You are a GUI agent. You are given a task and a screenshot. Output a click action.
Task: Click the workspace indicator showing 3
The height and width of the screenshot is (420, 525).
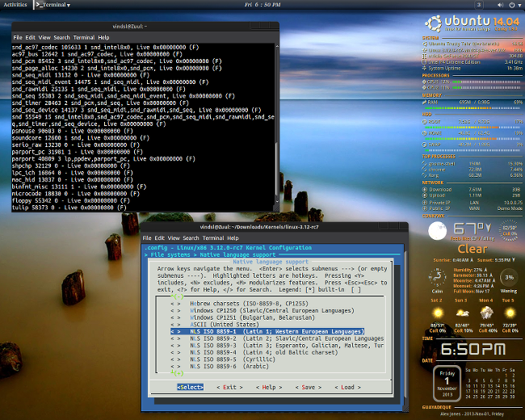tap(479, 5)
